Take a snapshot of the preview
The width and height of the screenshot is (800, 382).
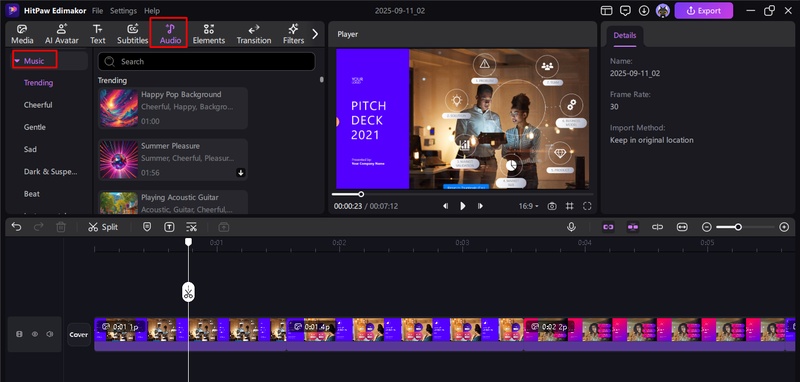coord(552,206)
